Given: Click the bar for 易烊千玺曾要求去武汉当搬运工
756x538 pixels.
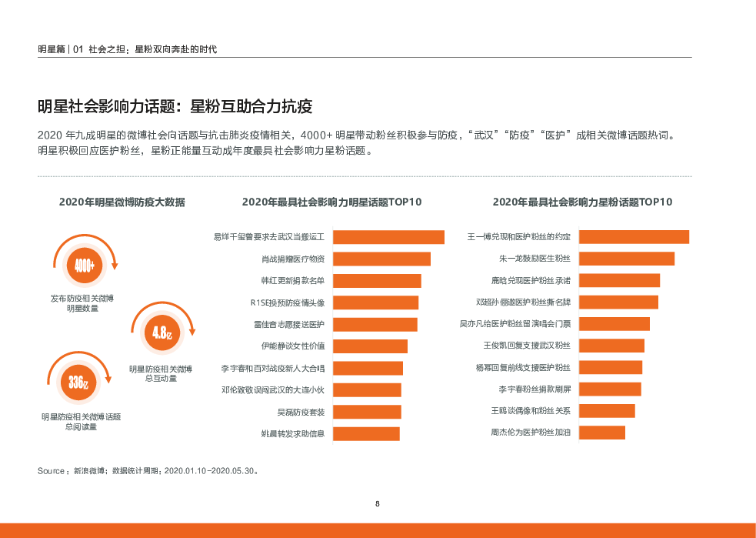Looking at the screenshot, I should point(388,237).
